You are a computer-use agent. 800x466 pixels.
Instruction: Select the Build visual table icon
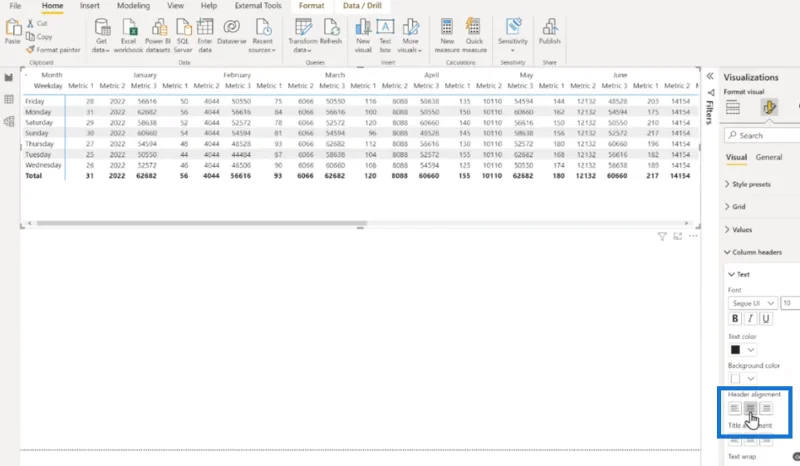(x=733, y=108)
